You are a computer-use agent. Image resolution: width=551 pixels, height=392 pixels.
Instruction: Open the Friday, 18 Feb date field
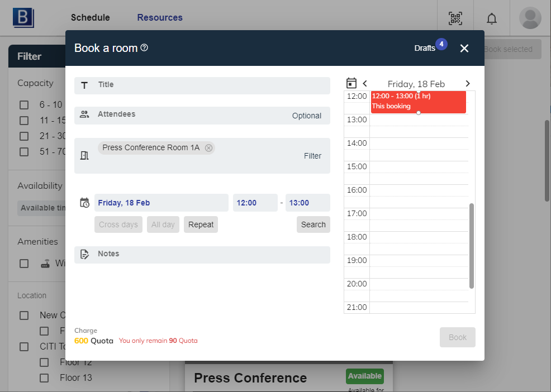(x=161, y=203)
